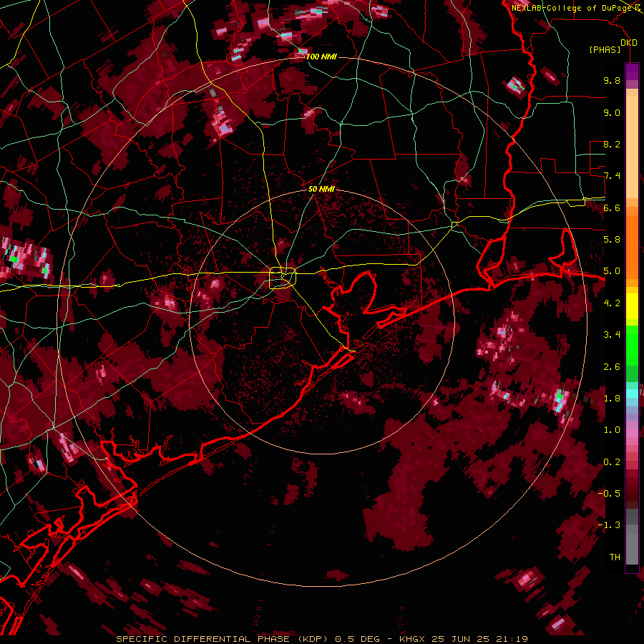Viewport: 644px width, 644px height.
Task: Pick the yellow segment of the color bar
Action: 632,306
